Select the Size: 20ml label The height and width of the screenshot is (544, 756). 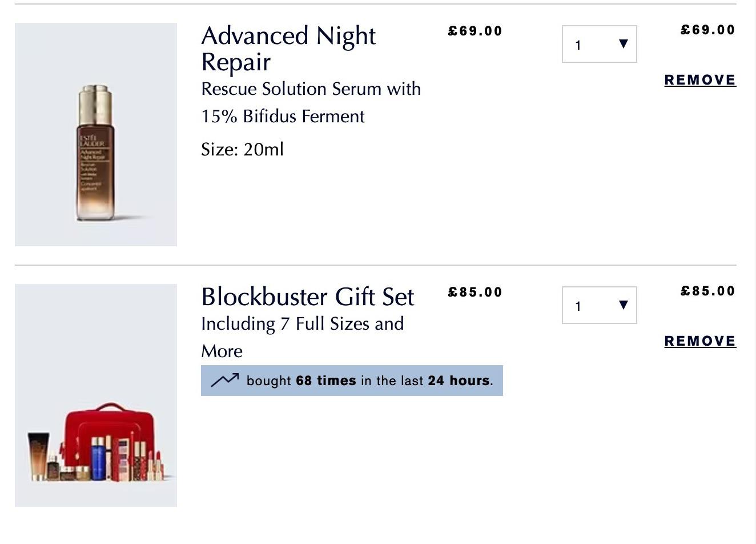243,150
